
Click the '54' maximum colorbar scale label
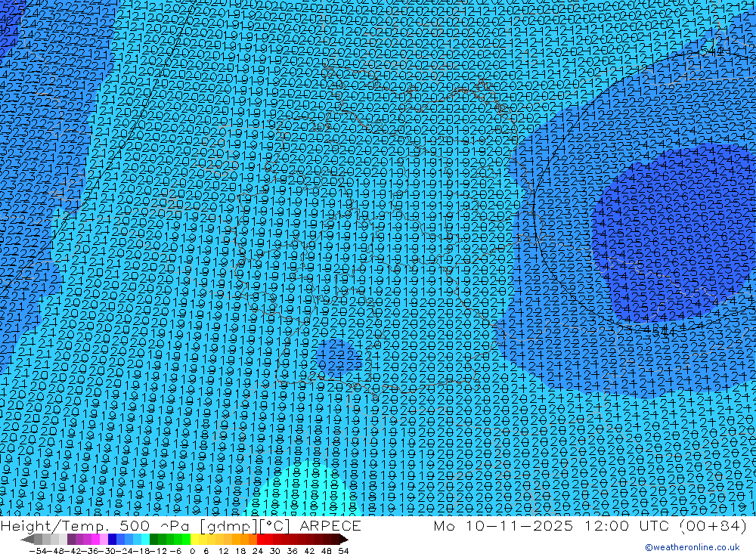343,551
